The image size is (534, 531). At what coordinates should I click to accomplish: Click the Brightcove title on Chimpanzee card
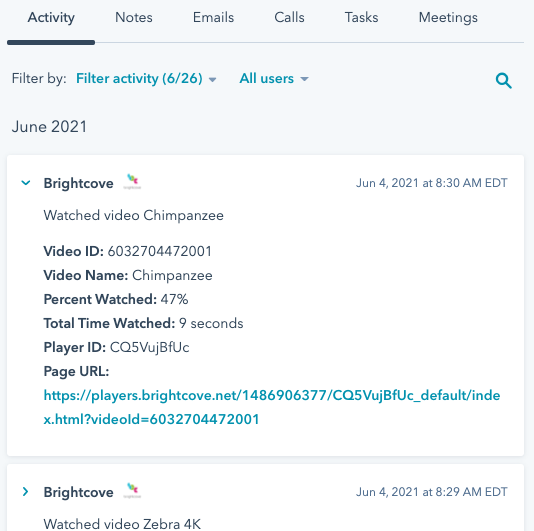tap(78, 183)
